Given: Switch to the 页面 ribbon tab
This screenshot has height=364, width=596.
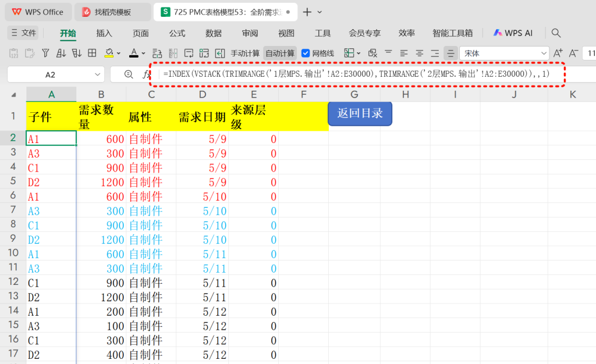Looking at the screenshot, I should [141, 33].
